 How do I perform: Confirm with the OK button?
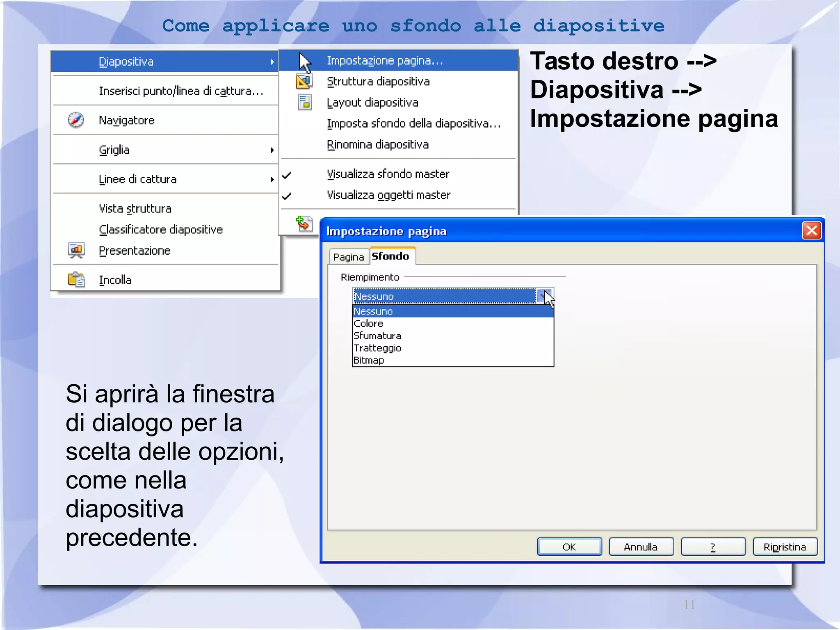pos(569,547)
